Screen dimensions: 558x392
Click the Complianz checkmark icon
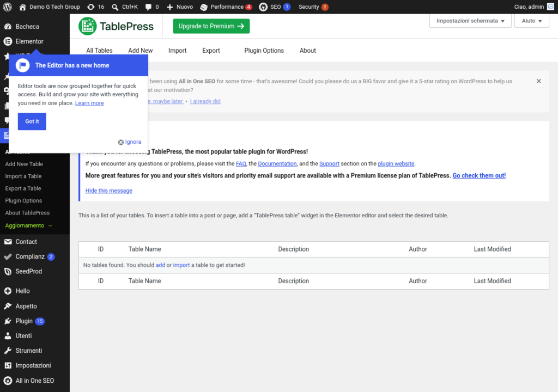click(8, 256)
